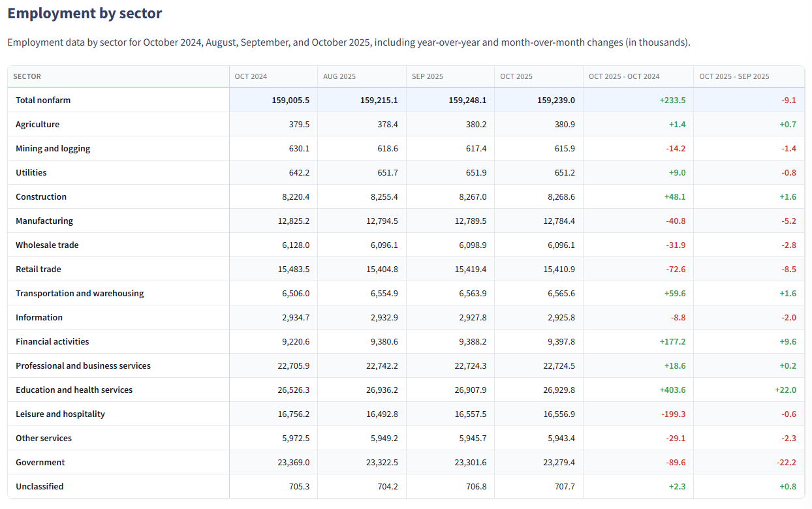Image resolution: width=812 pixels, height=509 pixels.
Task: Select the Education and health services row
Action: click(74, 390)
